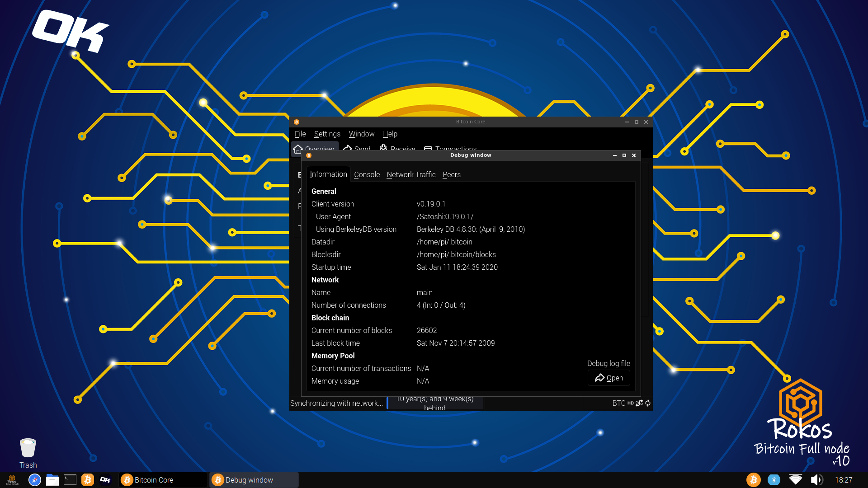Launch the web browser from taskbar
The height and width of the screenshot is (488, 868).
pos(35,480)
